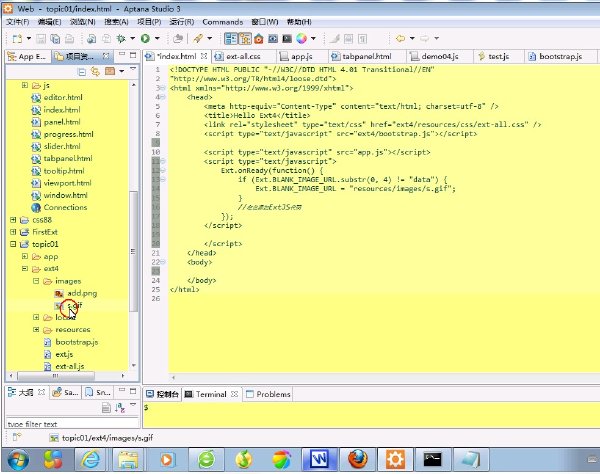The width and height of the screenshot is (600, 474).
Task: Click the Open Terminal toolbar icon
Action: point(287,39)
